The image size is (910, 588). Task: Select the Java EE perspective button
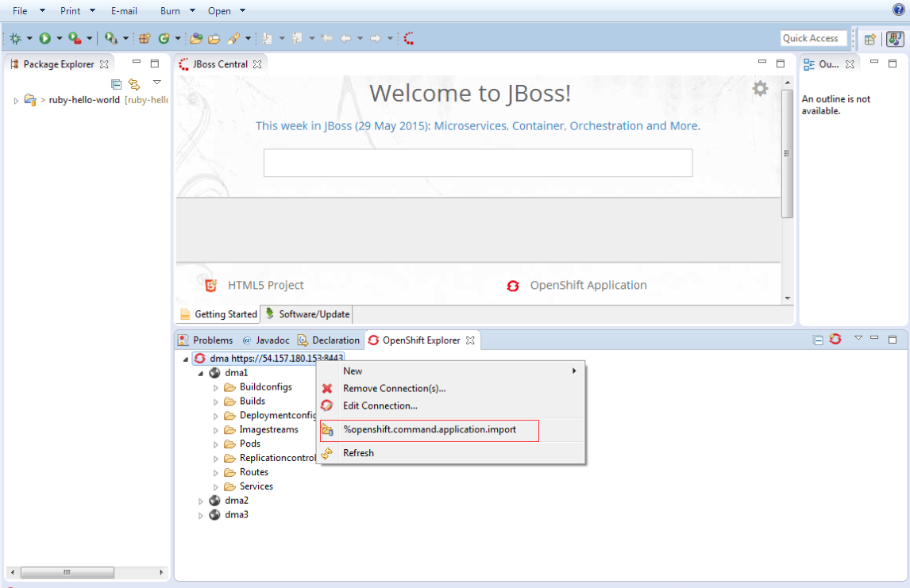pyautogui.click(x=895, y=39)
